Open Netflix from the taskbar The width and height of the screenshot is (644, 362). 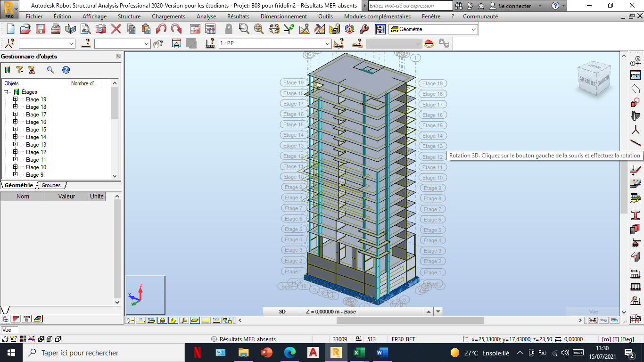point(198,353)
